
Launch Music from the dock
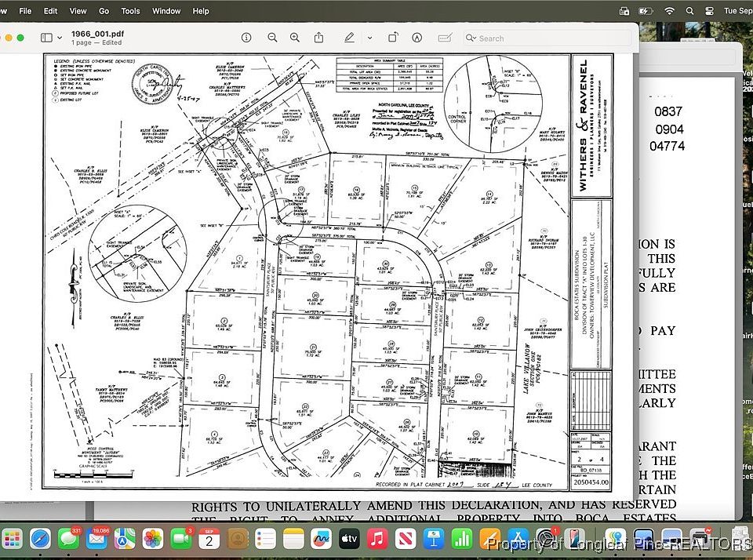coord(377,539)
